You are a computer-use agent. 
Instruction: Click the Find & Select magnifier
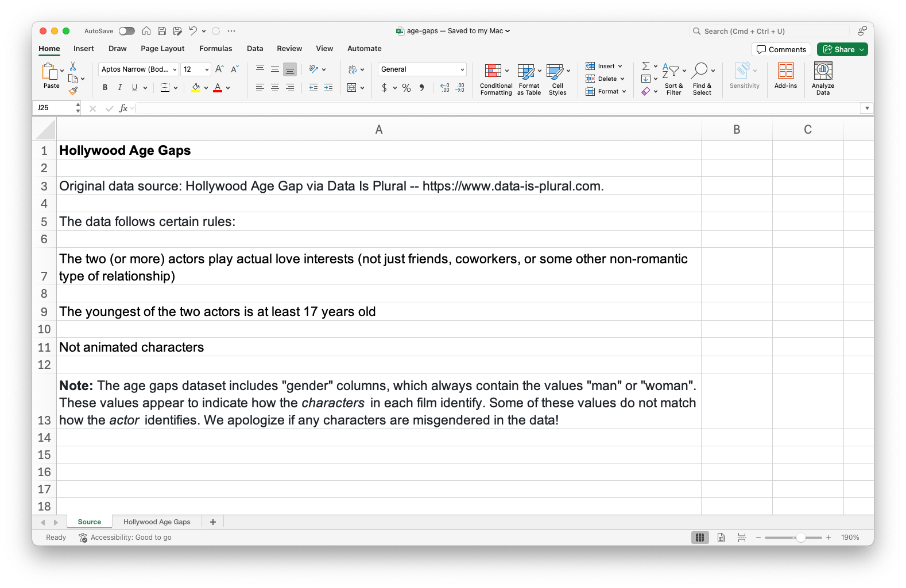point(699,71)
